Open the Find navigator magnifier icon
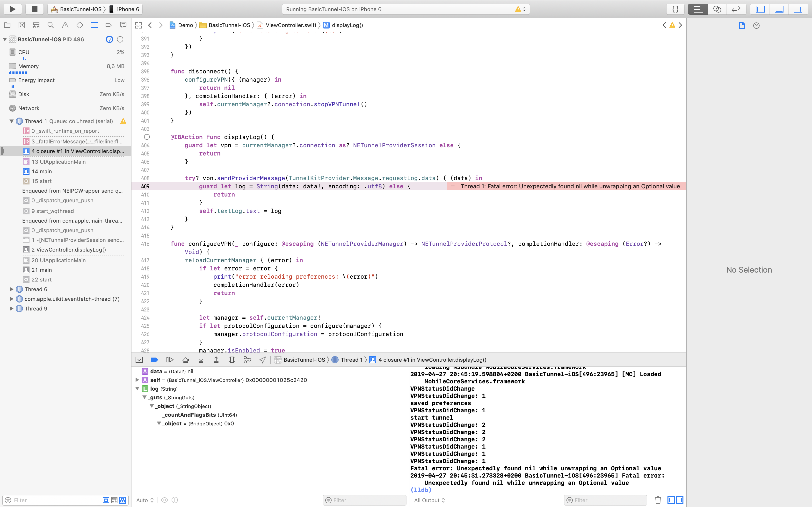812x507 pixels. [51, 25]
